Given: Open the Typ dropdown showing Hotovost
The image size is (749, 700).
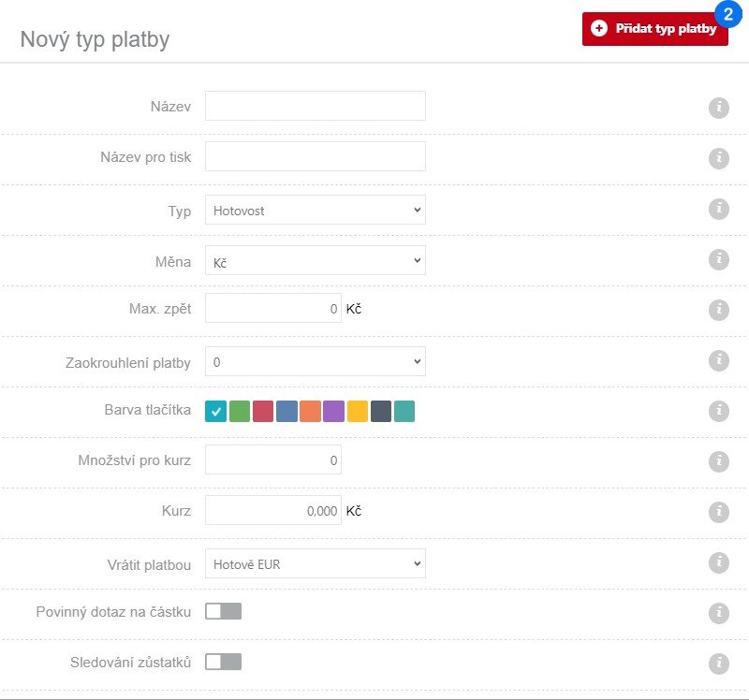Looking at the screenshot, I should pyautogui.click(x=315, y=210).
